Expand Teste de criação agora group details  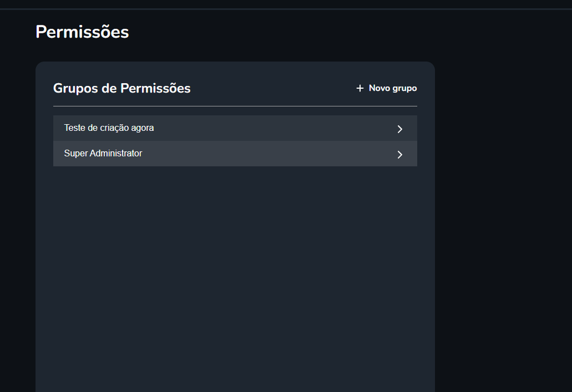click(399, 129)
